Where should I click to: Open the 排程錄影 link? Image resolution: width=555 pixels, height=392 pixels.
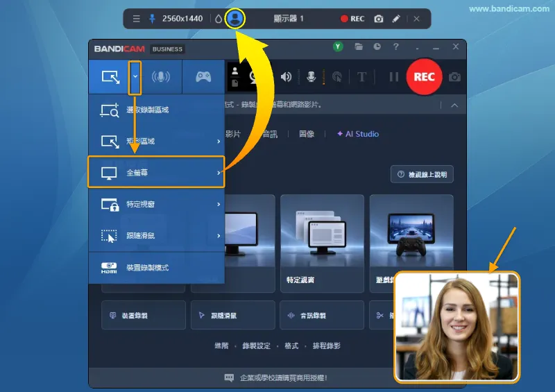point(326,346)
